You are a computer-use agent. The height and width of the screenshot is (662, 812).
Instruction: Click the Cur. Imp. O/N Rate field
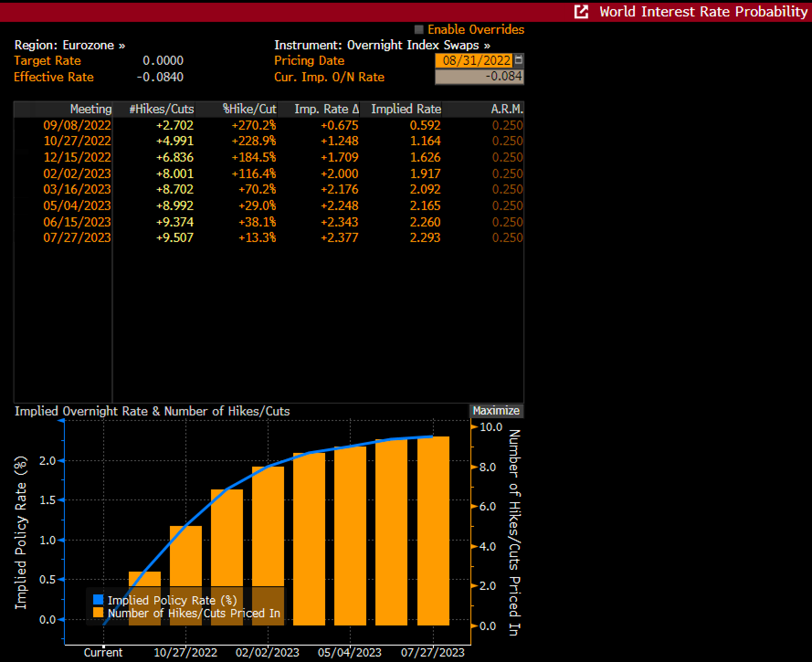coord(479,76)
